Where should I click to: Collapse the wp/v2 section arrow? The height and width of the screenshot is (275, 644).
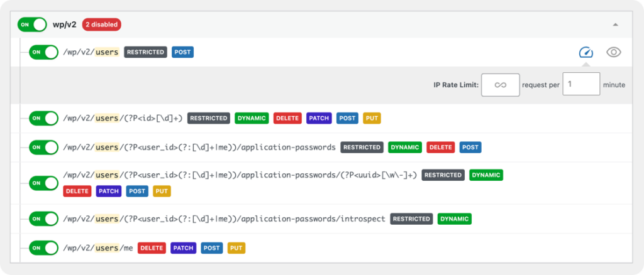coord(615,24)
